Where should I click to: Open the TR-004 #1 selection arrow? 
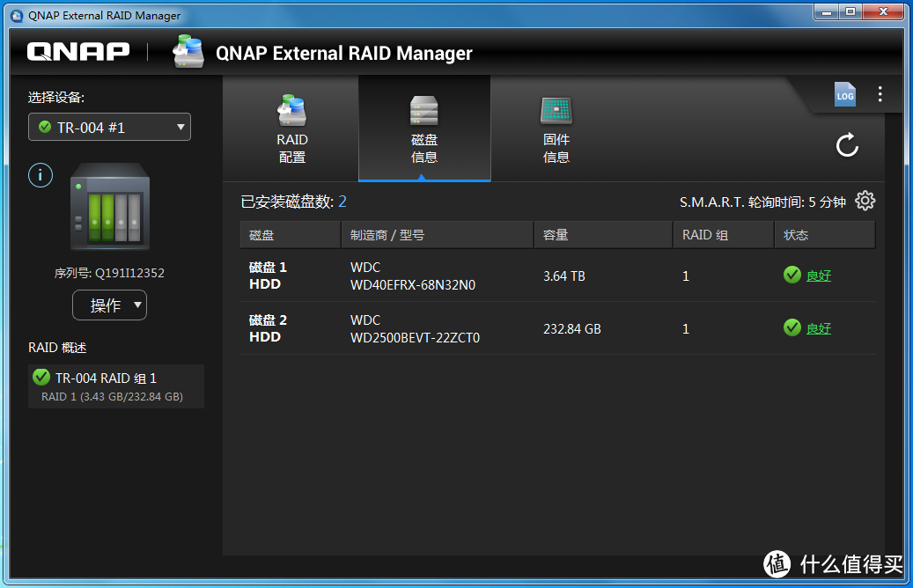tap(180, 127)
